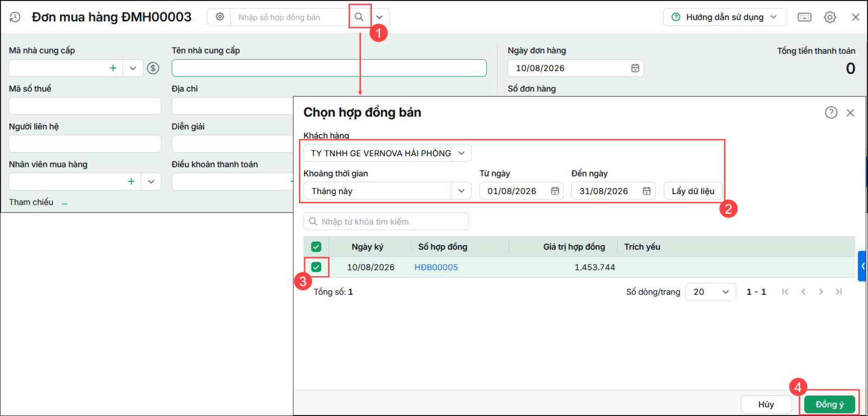This screenshot has height=416, width=868.
Task: Go to previous page icon in pagination
Action: pos(803,292)
